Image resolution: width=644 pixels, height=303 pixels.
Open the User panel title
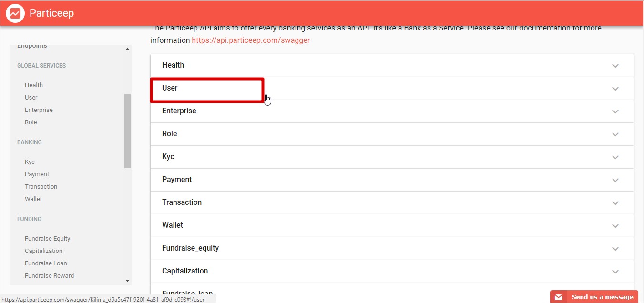pyautogui.click(x=170, y=88)
